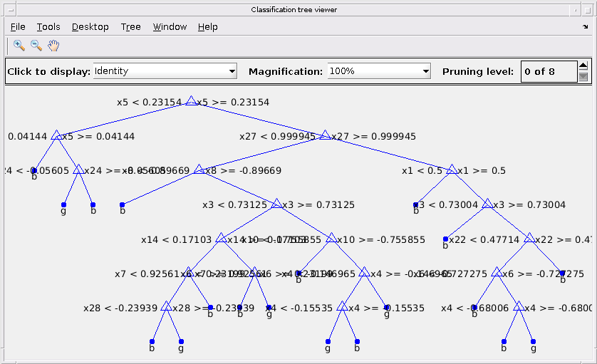Click the x24 branch node triangle

click(x=78, y=169)
